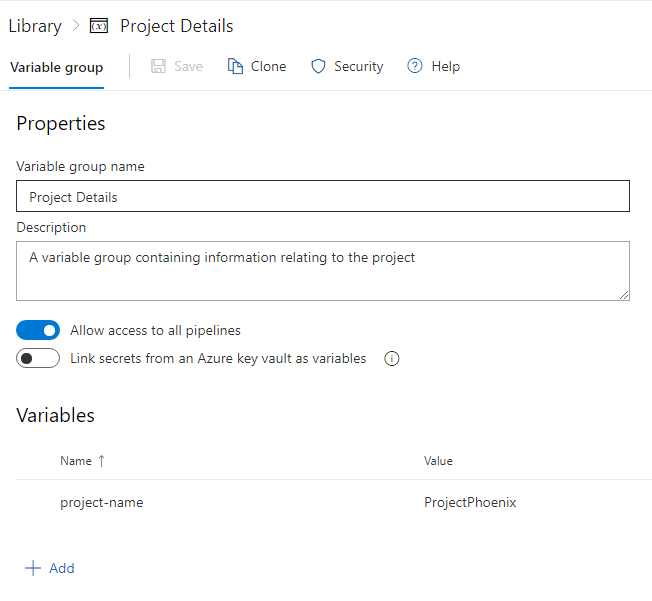Click the Project Details breadcrumb title
This screenshot has width=652, height=601.
(x=177, y=26)
